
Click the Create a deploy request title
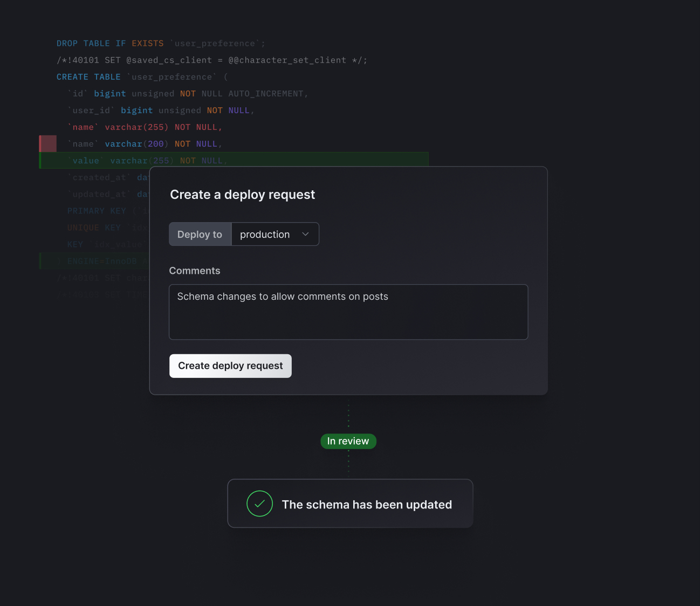pyautogui.click(x=242, y=195)
